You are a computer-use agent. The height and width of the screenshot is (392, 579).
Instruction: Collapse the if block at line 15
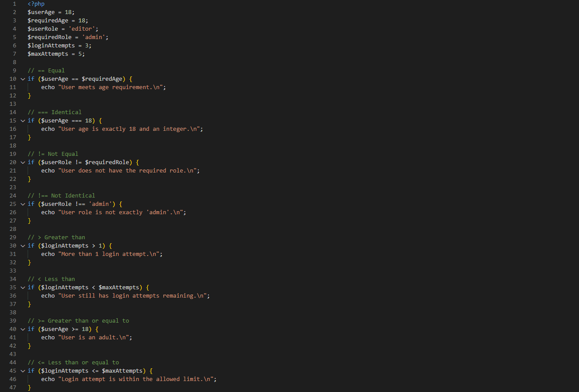tap(22, 121)
